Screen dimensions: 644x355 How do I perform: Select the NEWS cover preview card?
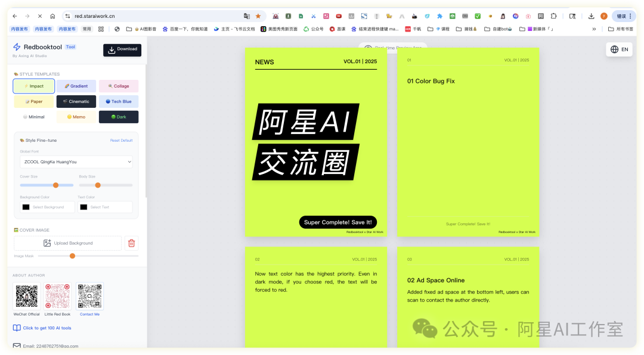click(x=316, y=142)
